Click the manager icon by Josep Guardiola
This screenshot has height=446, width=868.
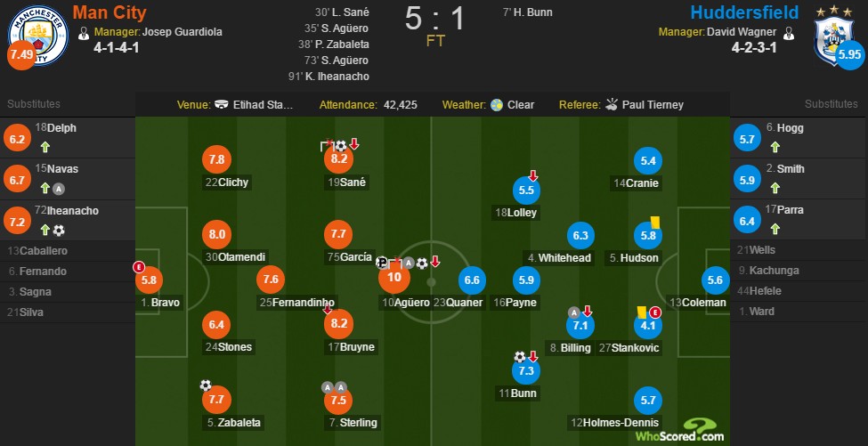84,33
